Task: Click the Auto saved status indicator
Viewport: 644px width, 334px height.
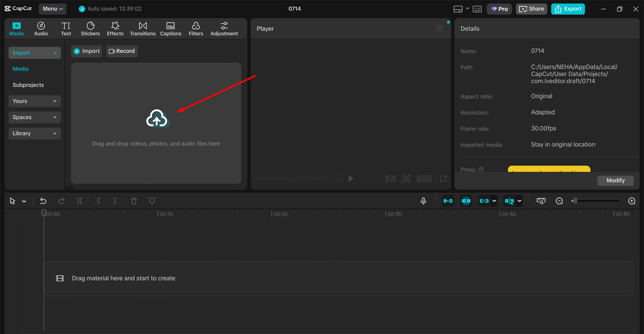Action: pyautogui.click(x=110, y=9)
